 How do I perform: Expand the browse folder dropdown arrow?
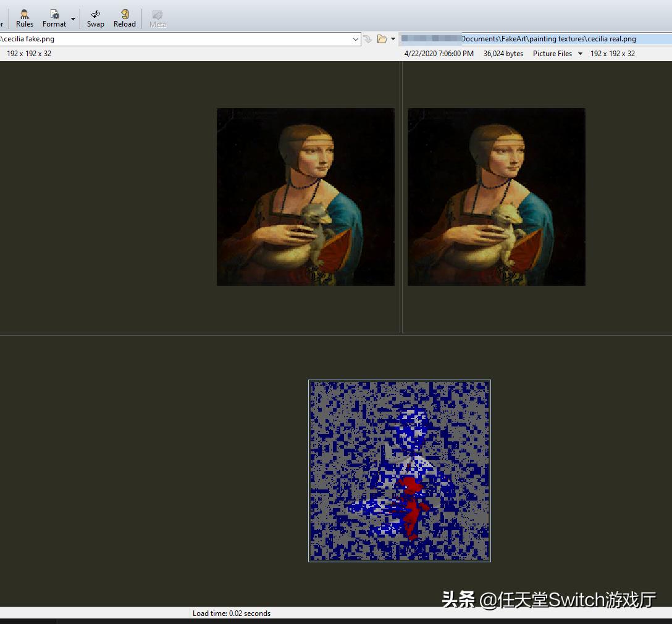(x=393, y=40)
